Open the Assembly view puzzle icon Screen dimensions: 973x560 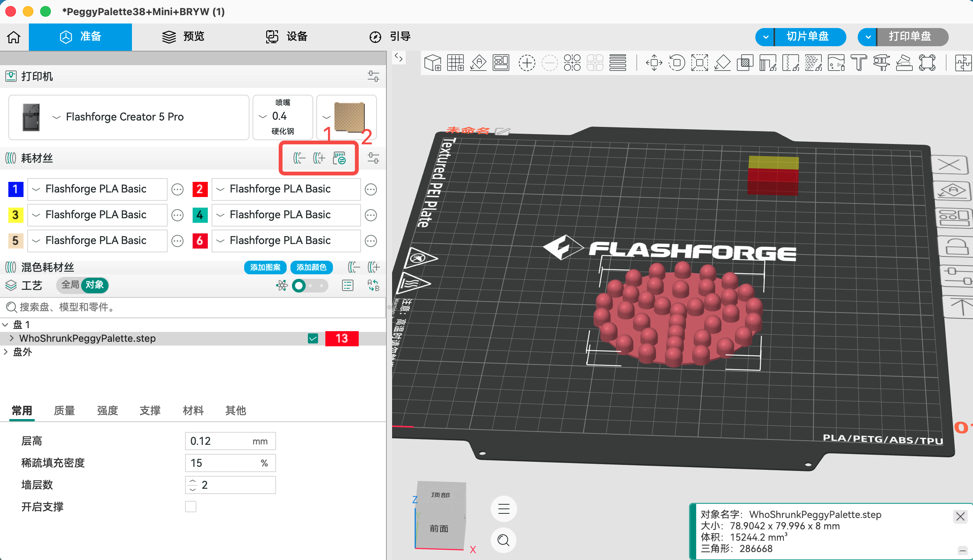[x=964, y=63]
